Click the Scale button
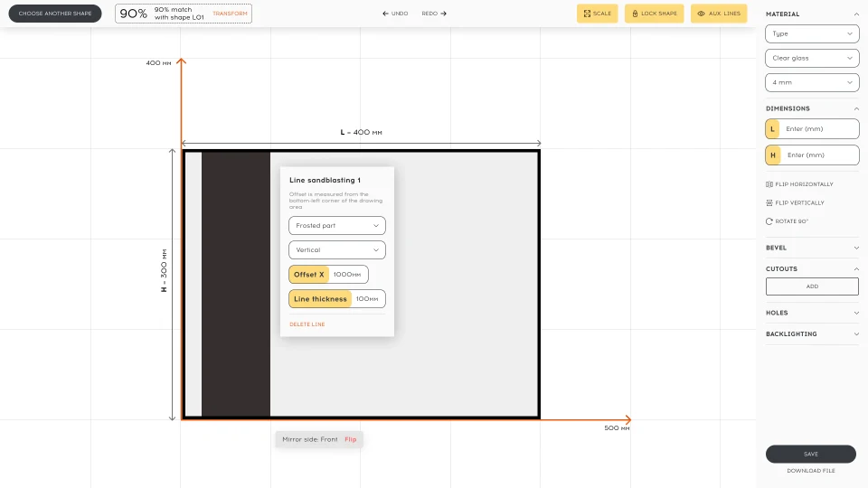 [x=598, y=14]
